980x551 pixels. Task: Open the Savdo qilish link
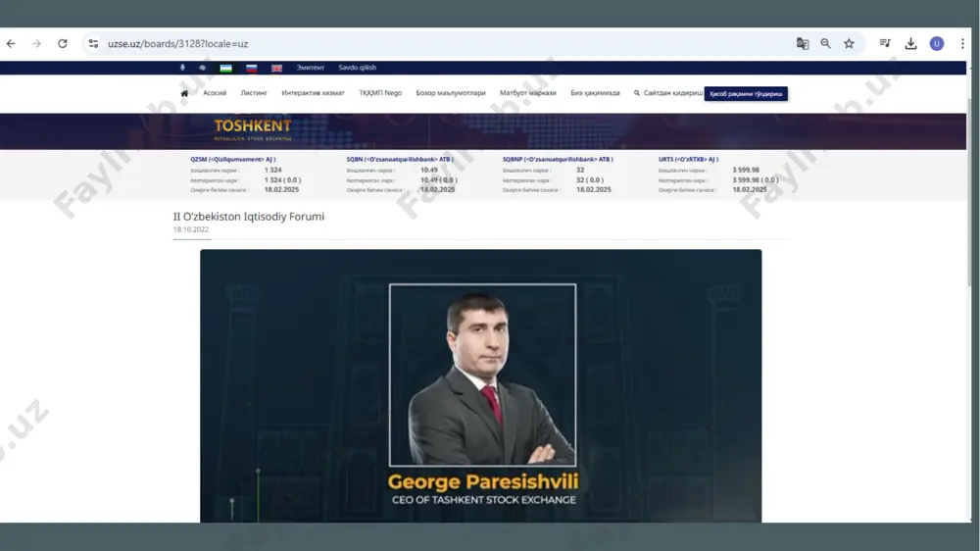pyautogui.click(x=358, y=68)
